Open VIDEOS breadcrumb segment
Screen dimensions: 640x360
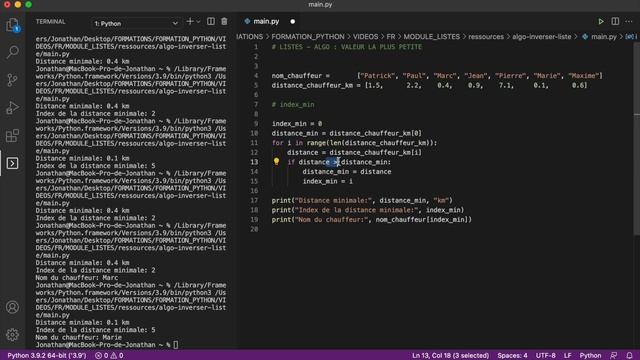click(x=365, y=37)
